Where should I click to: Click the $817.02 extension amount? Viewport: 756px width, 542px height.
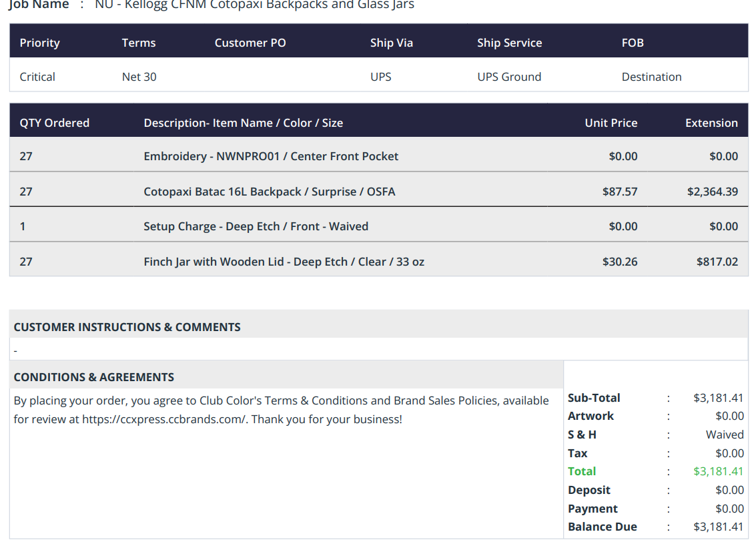[717, 262]
